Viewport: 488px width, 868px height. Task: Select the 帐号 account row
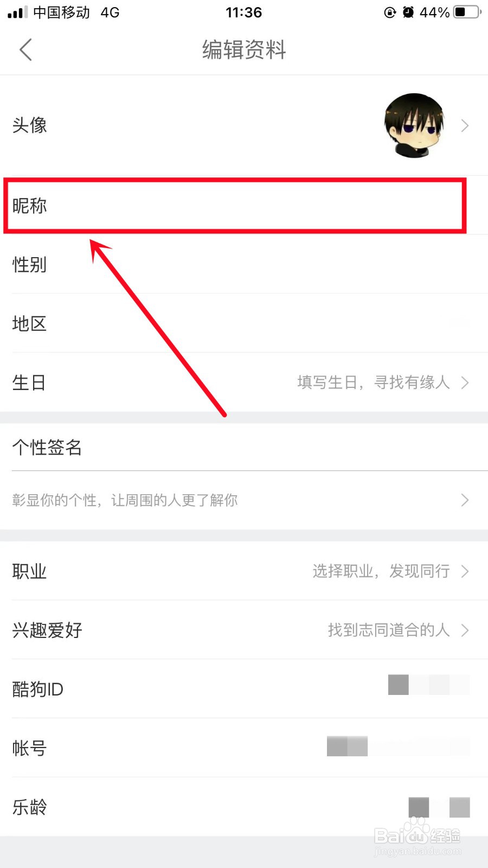244,748
